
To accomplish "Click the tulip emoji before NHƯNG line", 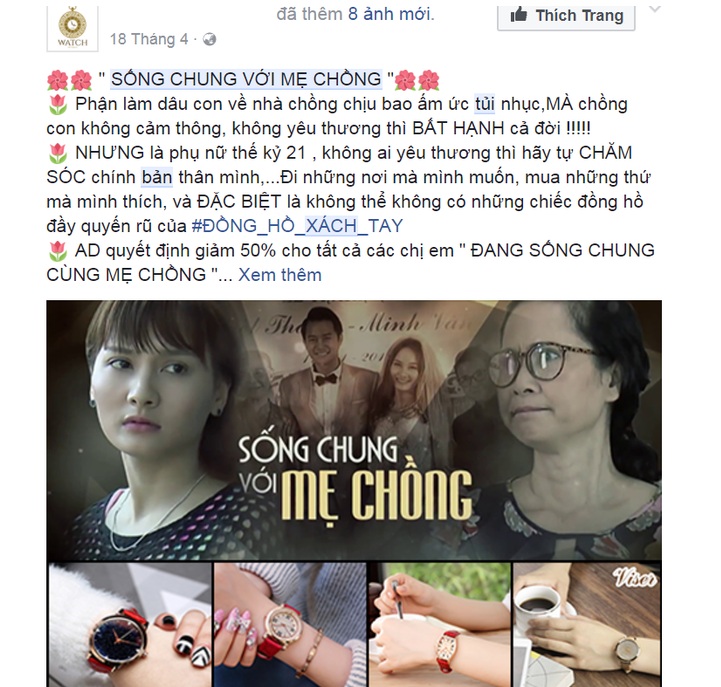I will [x=57, y=153].
